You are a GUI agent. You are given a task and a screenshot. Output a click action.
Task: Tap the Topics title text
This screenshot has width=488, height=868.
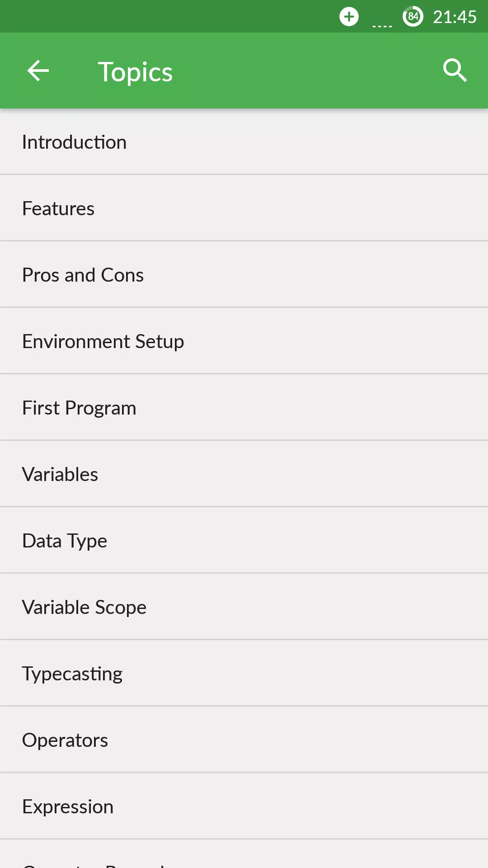pos(135,72)
